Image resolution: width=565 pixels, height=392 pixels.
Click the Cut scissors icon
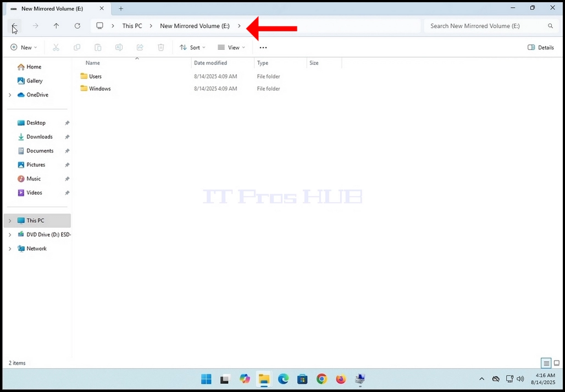(x=56, y=48)
